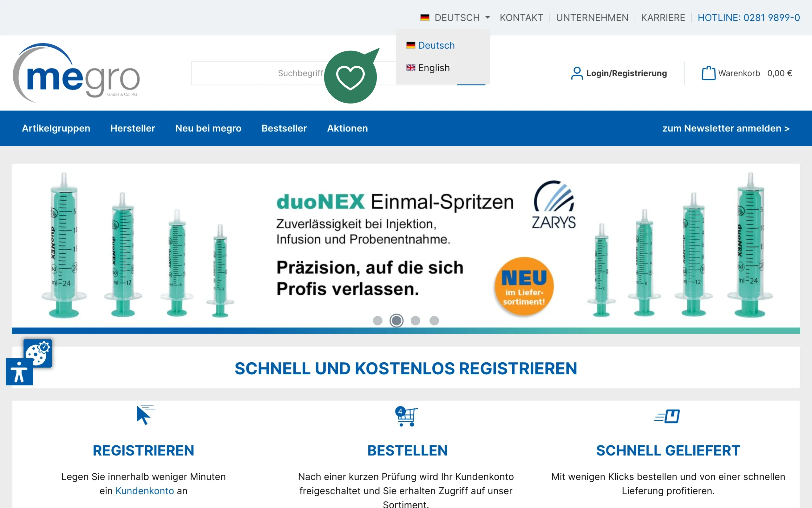
Task: Select the second carousel dot
Action: (x=396, y=321)
